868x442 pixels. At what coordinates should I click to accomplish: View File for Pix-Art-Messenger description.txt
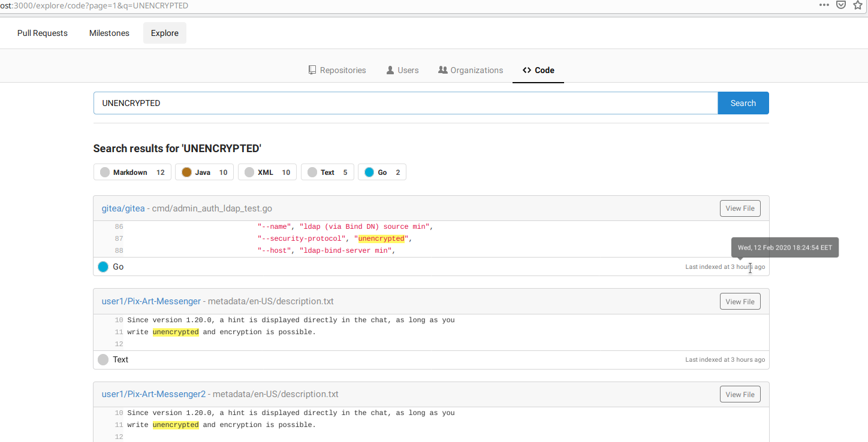click(740, 302)
